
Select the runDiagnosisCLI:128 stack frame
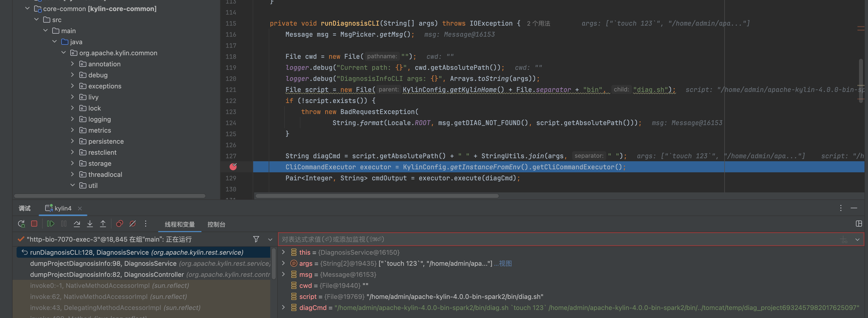[x=143, y=252]
